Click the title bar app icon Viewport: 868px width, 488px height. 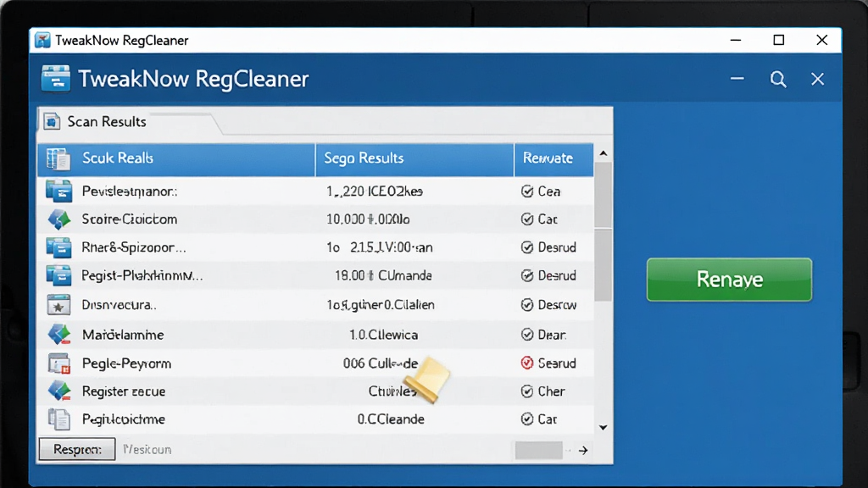[x=42, y=41]
